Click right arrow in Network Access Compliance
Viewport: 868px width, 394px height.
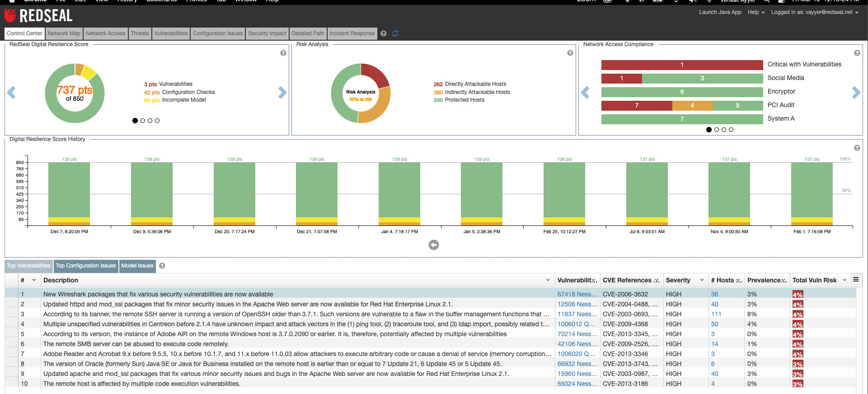coord(856,93)
